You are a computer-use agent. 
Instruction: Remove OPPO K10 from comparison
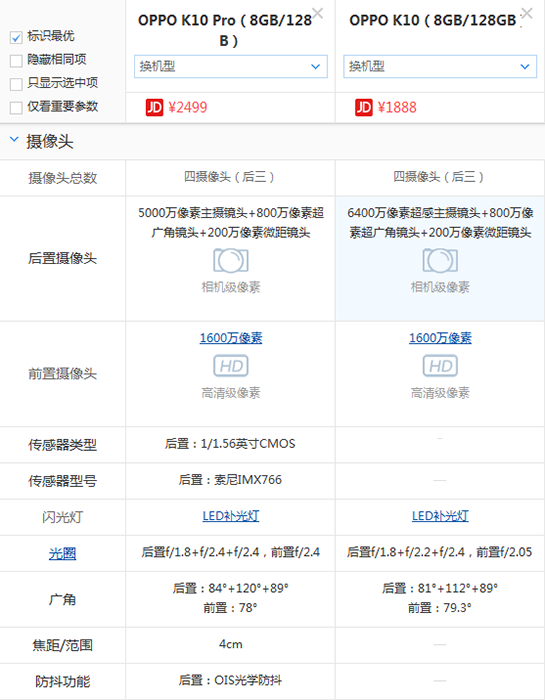(527, 13)
